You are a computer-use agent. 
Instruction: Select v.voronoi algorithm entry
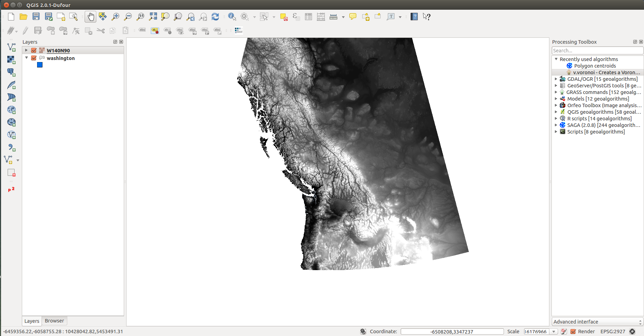[x=606, y=72]
